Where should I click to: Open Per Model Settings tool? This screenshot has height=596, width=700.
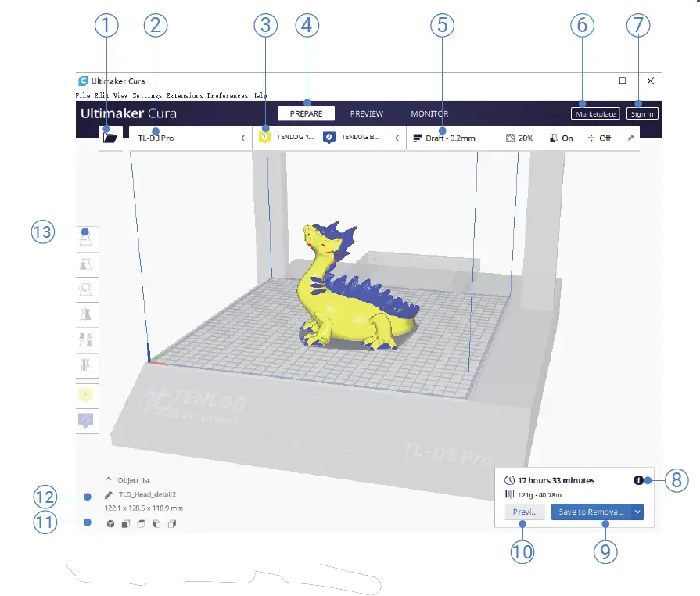87,339
